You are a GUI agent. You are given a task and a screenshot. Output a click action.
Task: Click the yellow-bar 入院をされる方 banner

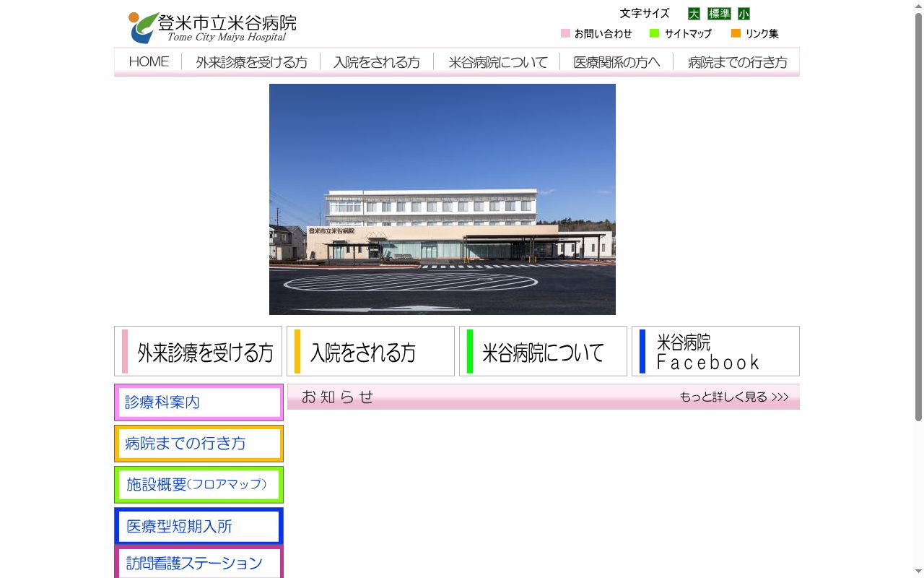click(370, 351)
